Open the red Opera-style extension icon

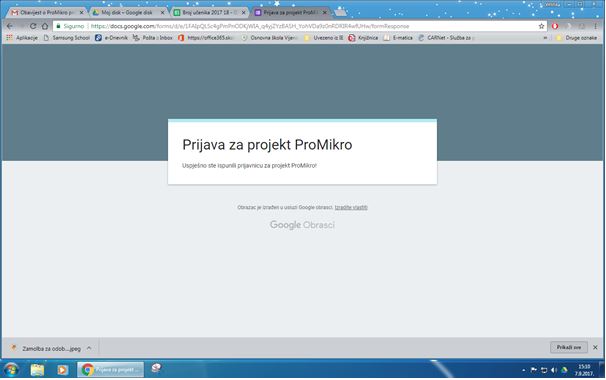point(555,26)
